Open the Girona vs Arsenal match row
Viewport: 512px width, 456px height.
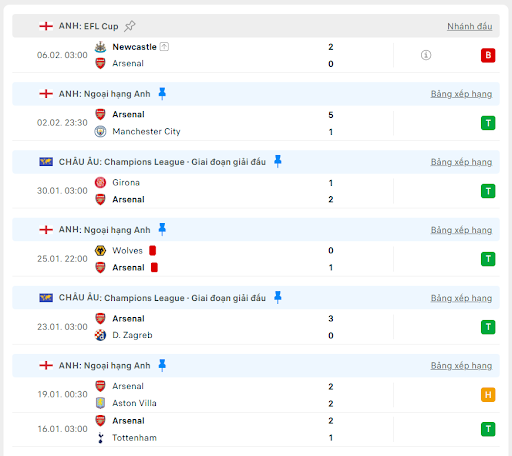click(256, 191)
